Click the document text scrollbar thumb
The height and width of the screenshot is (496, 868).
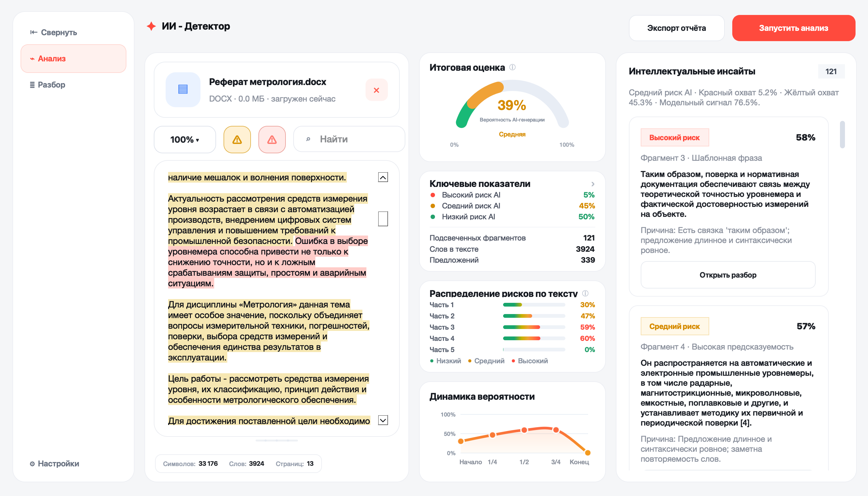tap(383, 219)
